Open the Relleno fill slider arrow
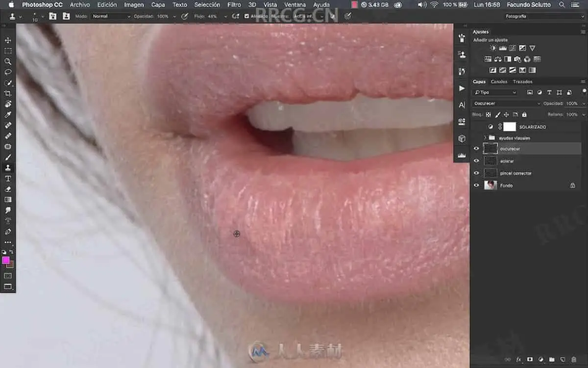The width and height of the screenshot is (588, 368). click(583, 114)
